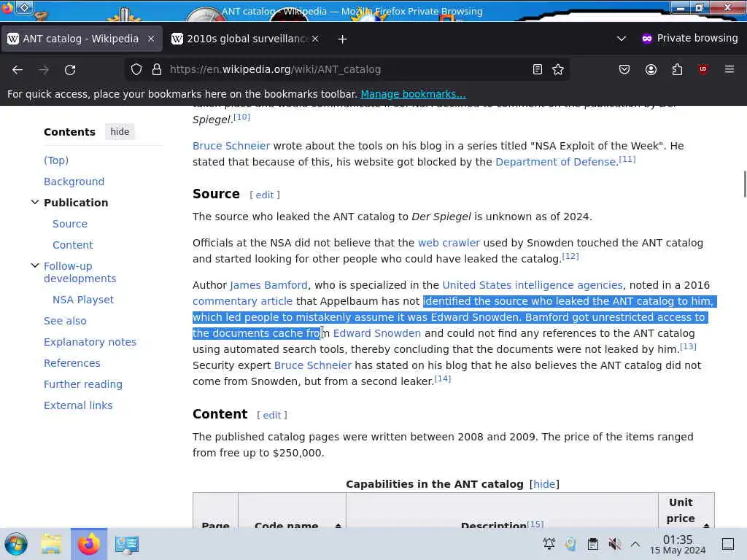Viewport: 747px width, 560px height.
Task: Open uBlock Origin extension icon
Action: 703,69
